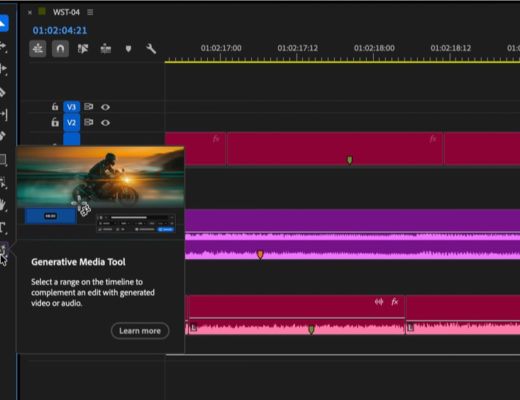Click the 01:02:04:21 playhead timecode

coord(60,30)
